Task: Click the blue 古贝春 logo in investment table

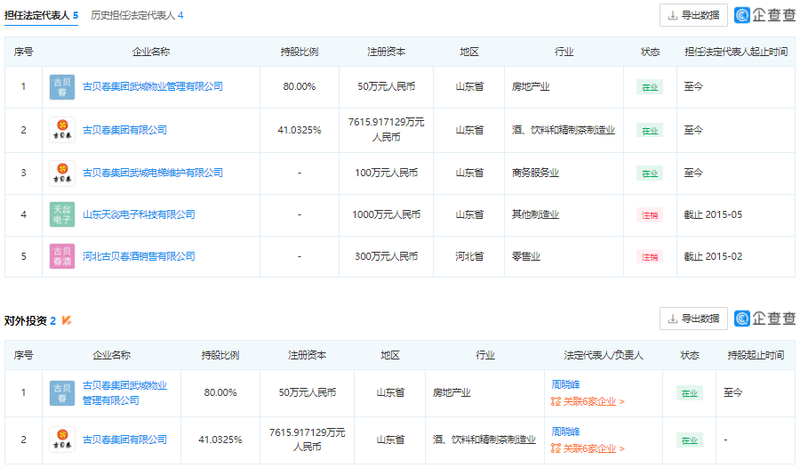Action: [x=62, y=393]
